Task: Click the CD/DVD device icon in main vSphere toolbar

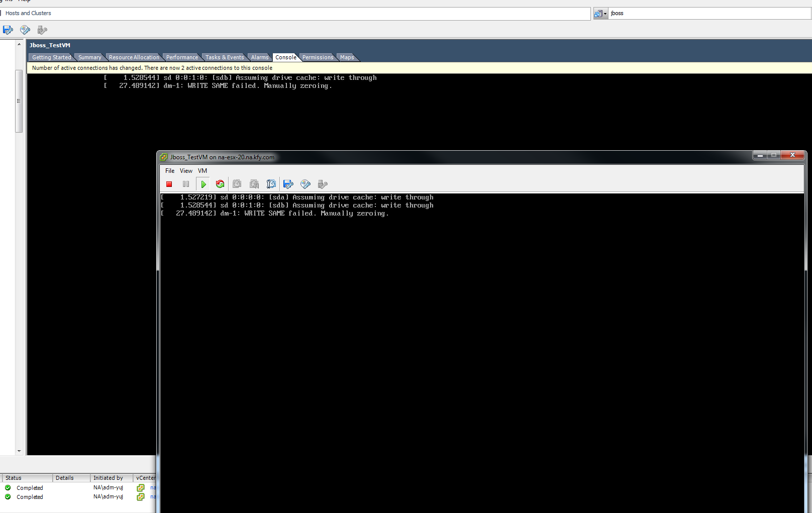Action: (25, 30)
